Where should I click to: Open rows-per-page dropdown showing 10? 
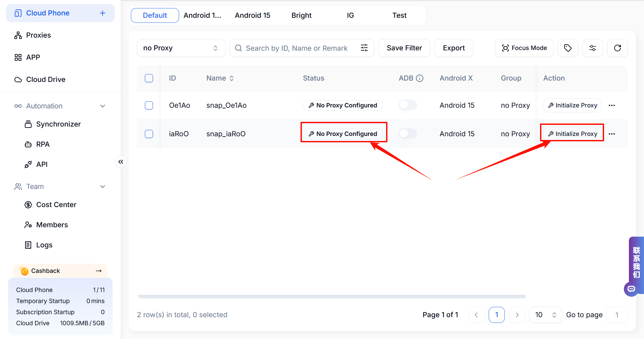click(x=545, y=315)
